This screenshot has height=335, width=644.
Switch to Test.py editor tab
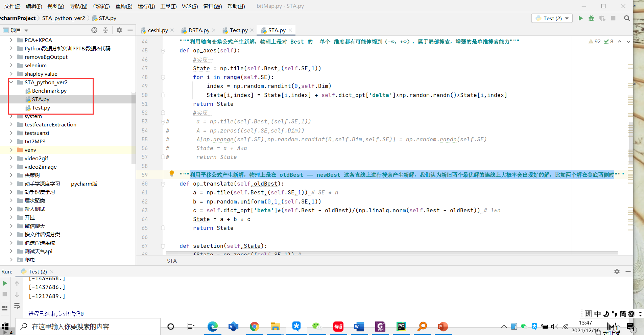(x=239, y=30)
